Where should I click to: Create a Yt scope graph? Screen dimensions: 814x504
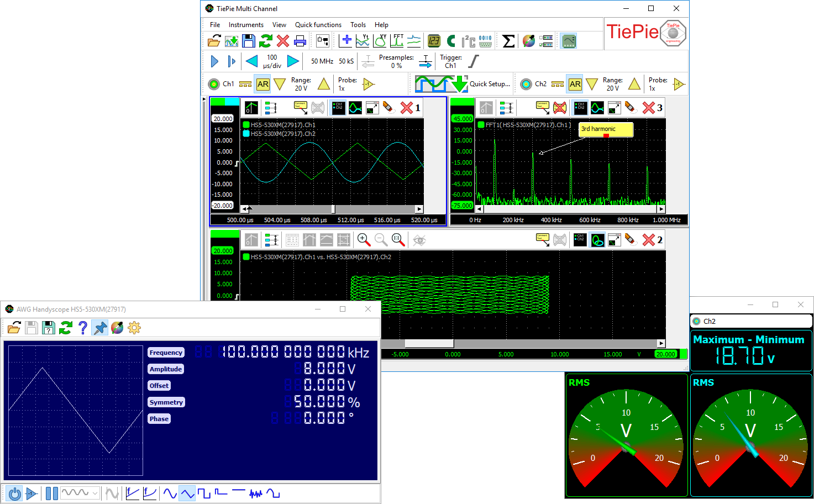[x=363, y=40]
